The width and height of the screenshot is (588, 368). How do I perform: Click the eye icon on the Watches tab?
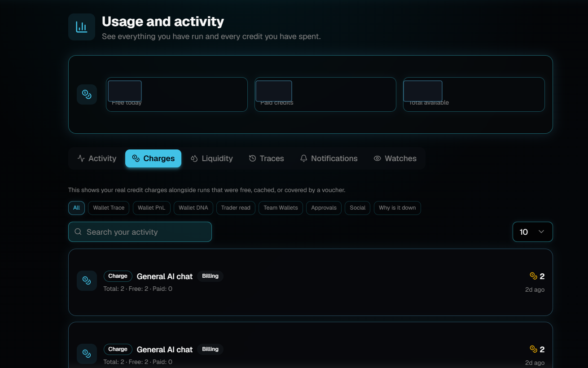(x=377, y=158)
